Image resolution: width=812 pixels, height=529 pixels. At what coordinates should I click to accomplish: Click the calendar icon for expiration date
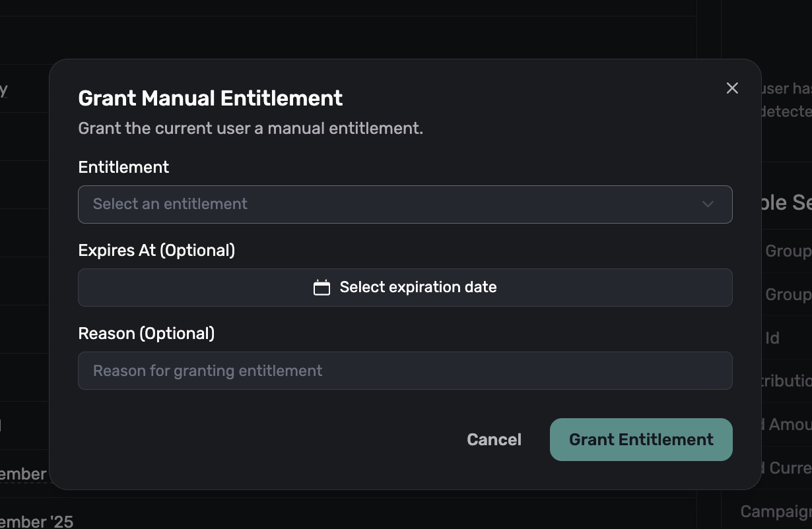[x=321, y=288]
